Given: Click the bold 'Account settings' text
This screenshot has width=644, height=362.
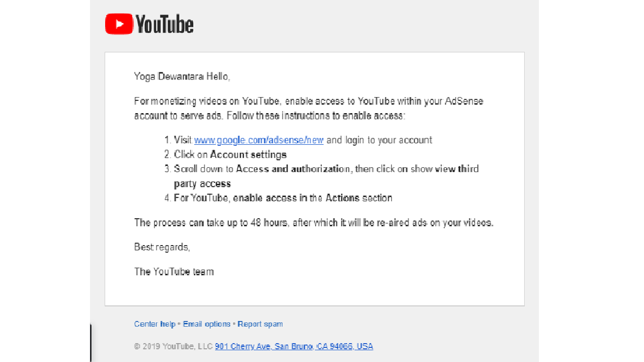Looking at the screenshot, I should [248, 154].
